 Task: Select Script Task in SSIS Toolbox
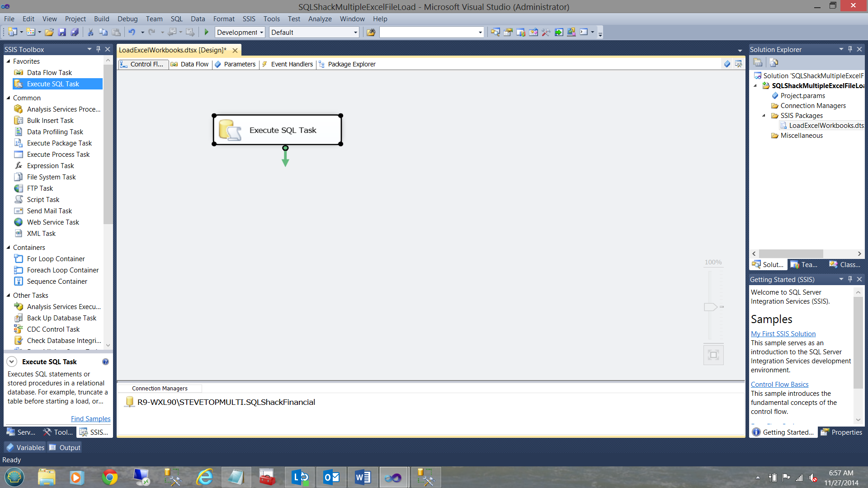tap(43, 200)
